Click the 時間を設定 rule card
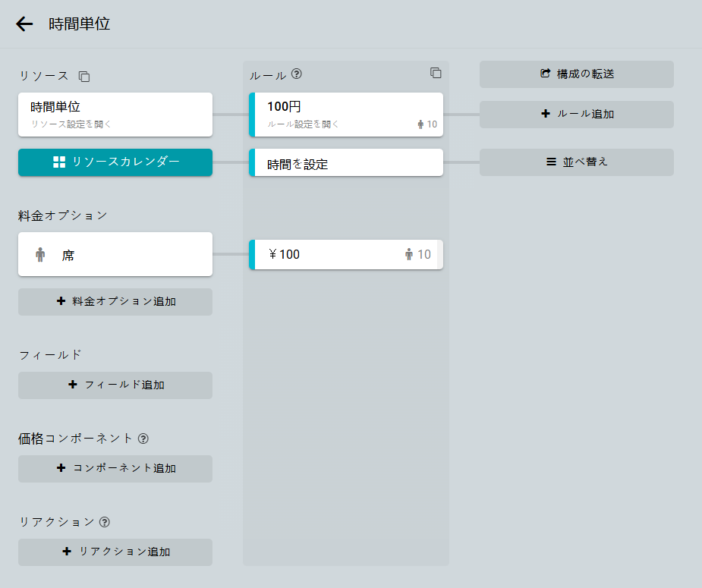The width and height of the screenshot is (702, 588). coord(345,163)
